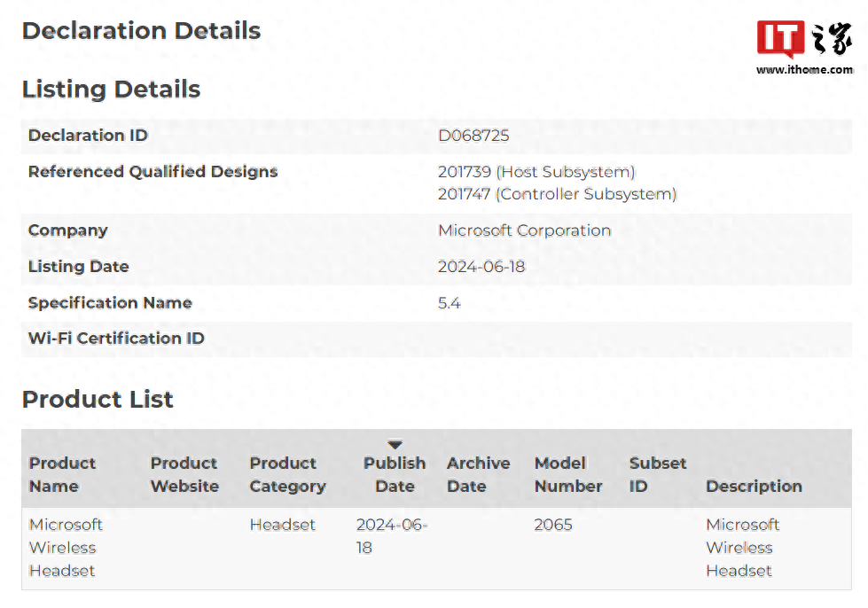
Task: Click the Company row label
Action: (68, 230)
